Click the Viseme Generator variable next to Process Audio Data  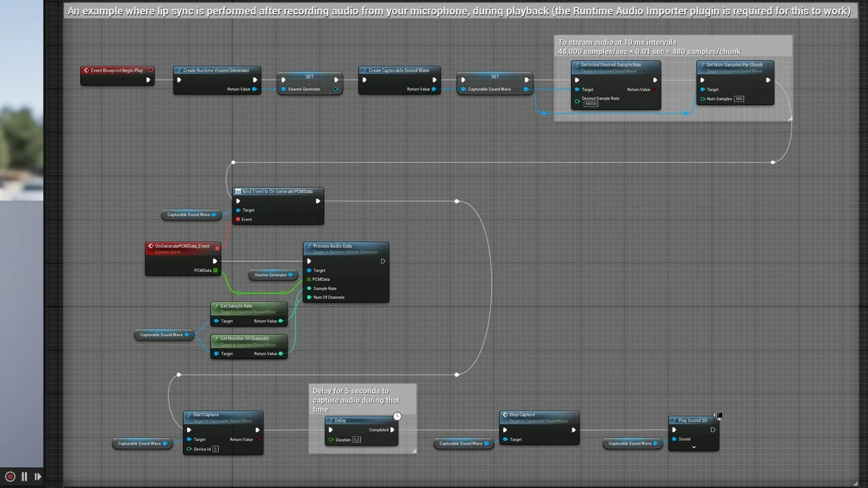(x=271, y=275)
